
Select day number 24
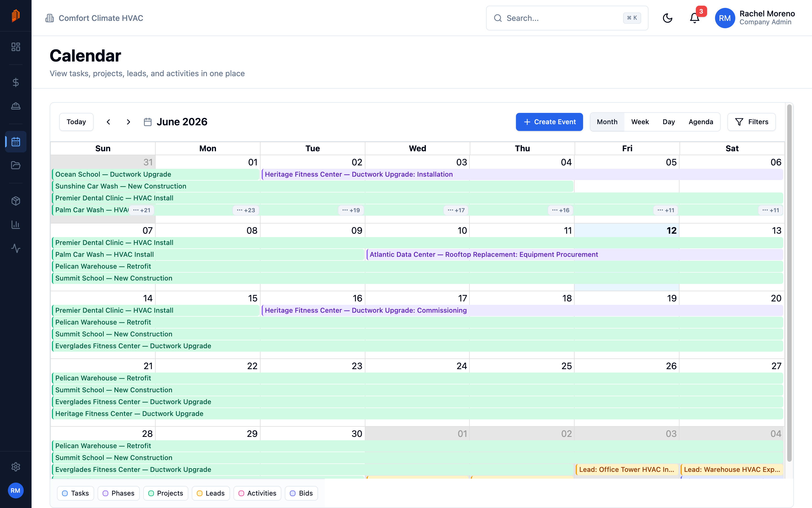461,366
